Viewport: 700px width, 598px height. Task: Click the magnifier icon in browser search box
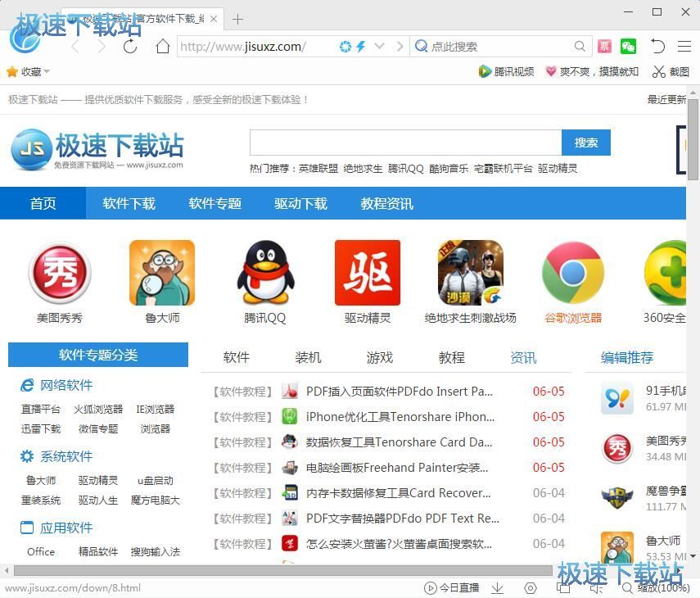click(x=580, y=46)
